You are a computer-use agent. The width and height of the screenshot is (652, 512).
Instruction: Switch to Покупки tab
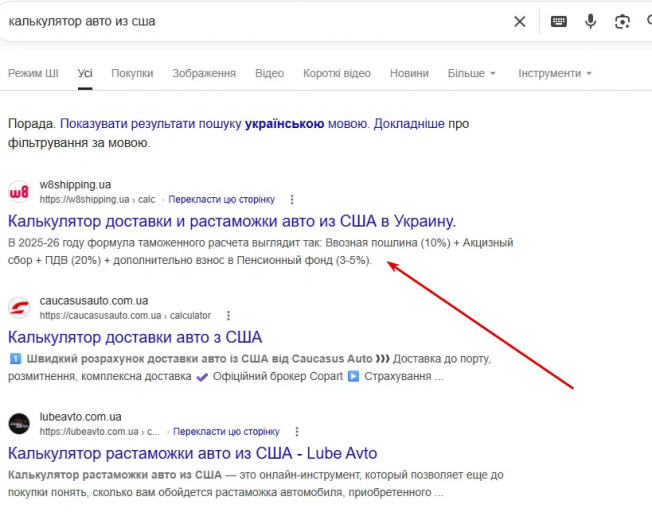pyautogui.click(x=132, y=73)
